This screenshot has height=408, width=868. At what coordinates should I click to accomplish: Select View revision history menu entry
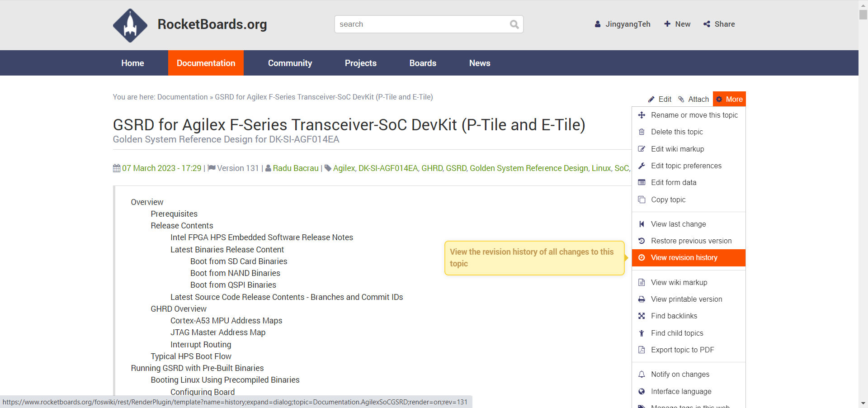point(684,258)
